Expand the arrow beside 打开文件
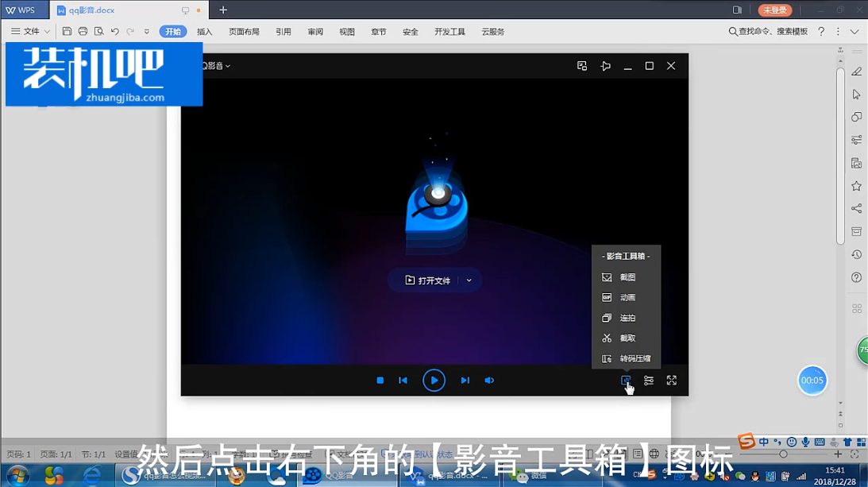The image size is (868, 487). pos(469,280)
